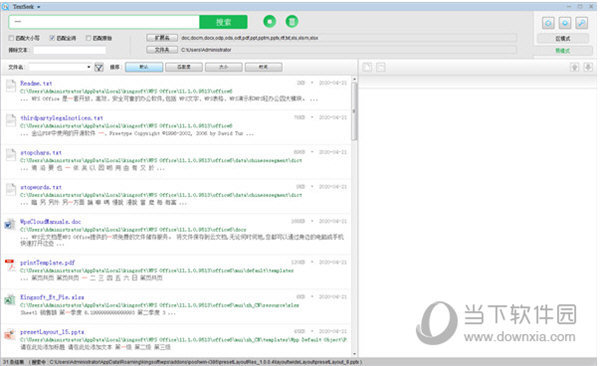Click the PowerPoint icon beside presetLayout_15.pptx
Viewport: 600px width, 366px height.
pos(10,334)
